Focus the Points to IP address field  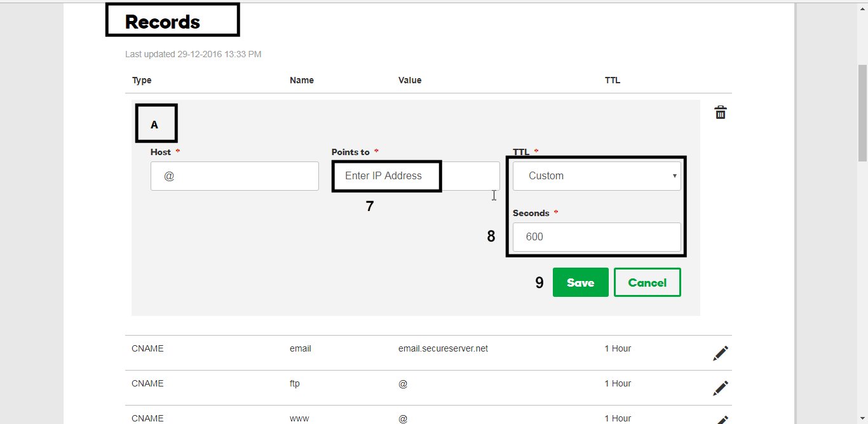[x=416, y=176]
